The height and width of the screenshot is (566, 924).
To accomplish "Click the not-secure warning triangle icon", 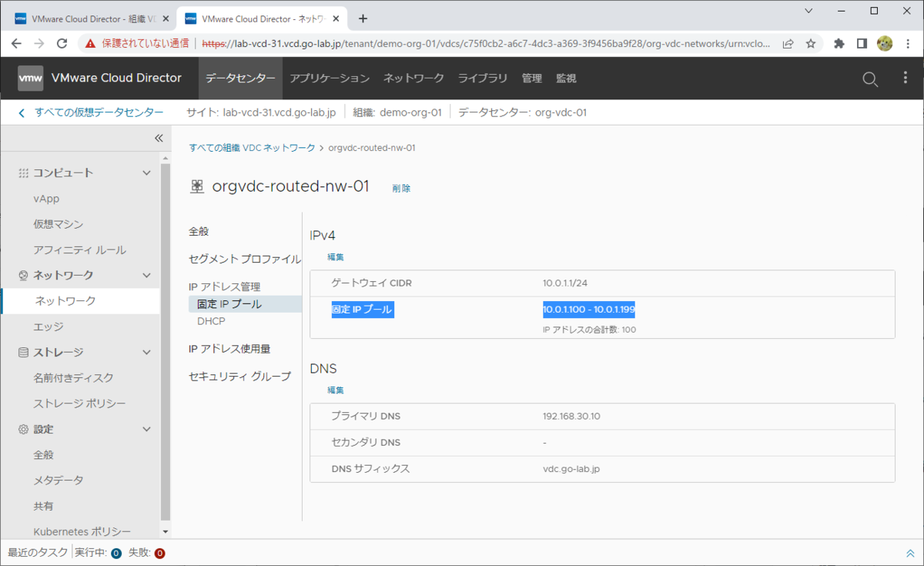I will (91, 44).
